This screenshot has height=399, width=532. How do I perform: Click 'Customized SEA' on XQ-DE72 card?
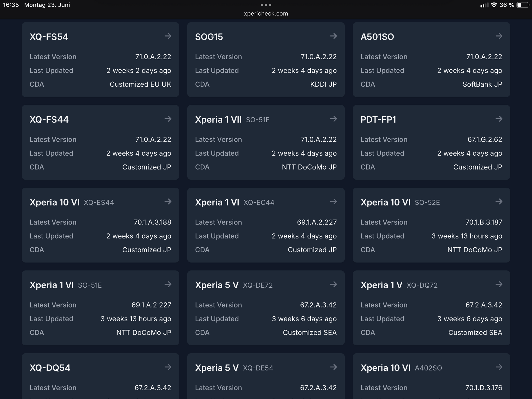pyautogui.click(x=310, y=333)
